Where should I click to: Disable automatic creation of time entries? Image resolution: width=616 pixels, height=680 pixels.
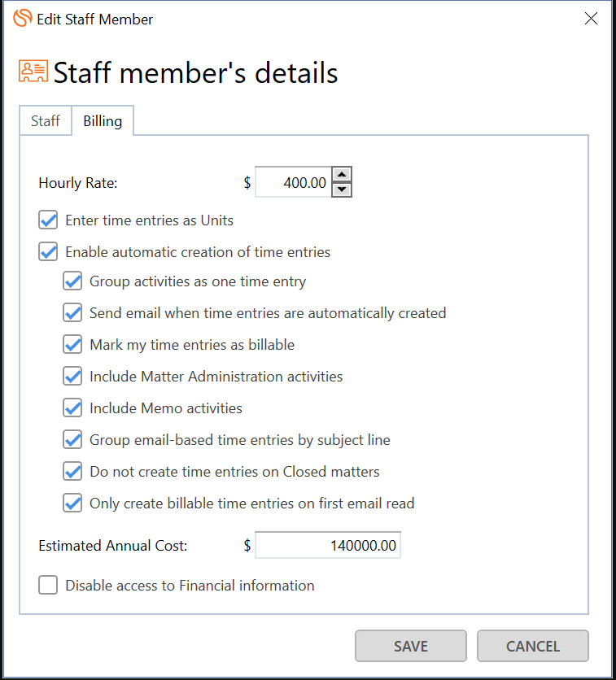(48, 251)
